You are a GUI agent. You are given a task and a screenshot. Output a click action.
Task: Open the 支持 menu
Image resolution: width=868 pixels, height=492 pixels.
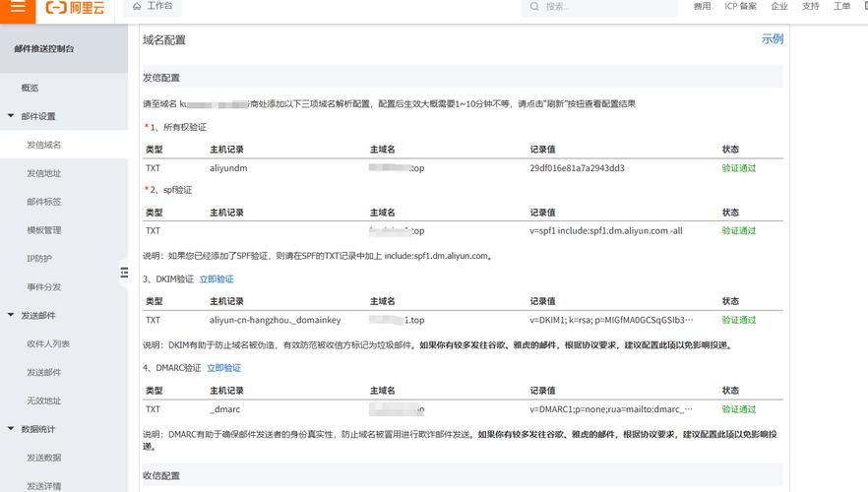tap(811, 6)
